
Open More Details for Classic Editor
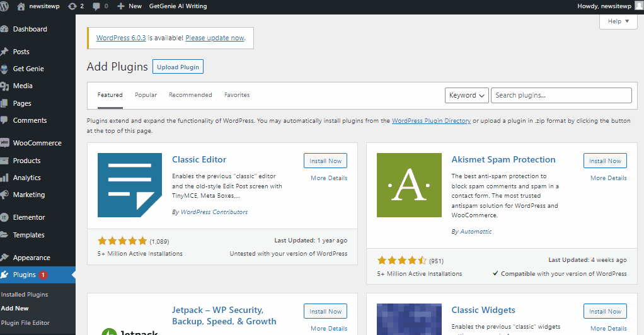click(329, 178)
